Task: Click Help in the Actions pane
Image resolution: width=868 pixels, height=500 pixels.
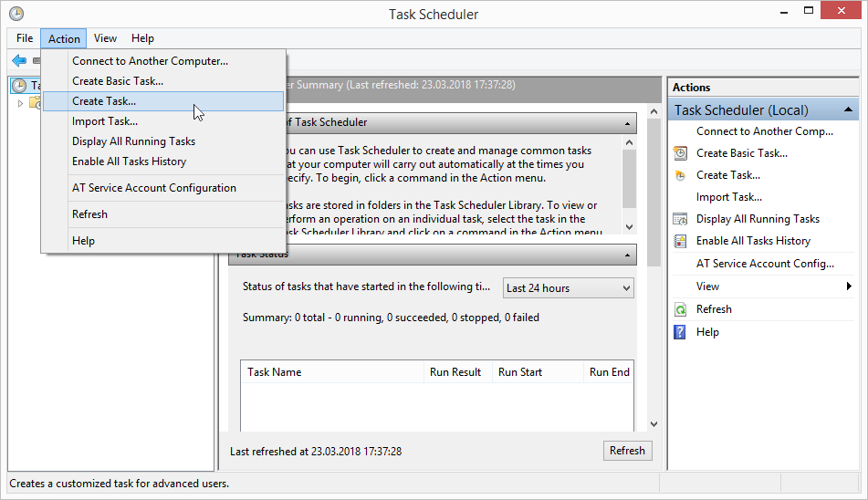Action: tap(707, 332)
